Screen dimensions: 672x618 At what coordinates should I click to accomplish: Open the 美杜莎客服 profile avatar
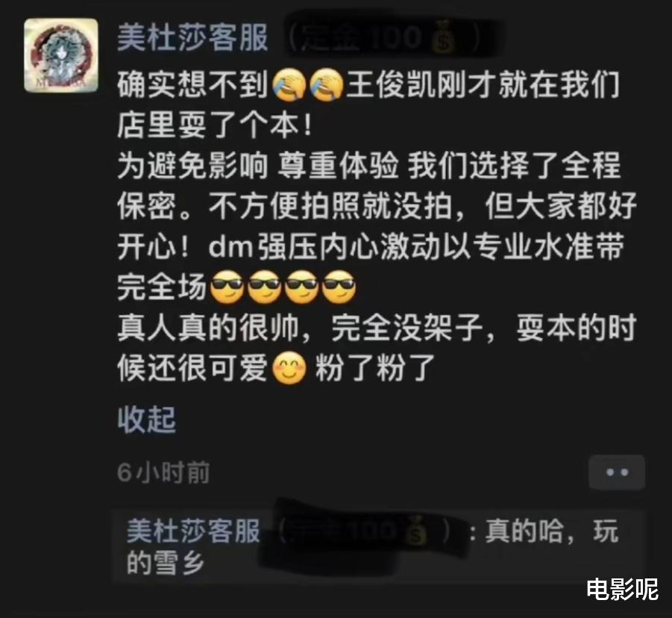(x=61, y=55)
